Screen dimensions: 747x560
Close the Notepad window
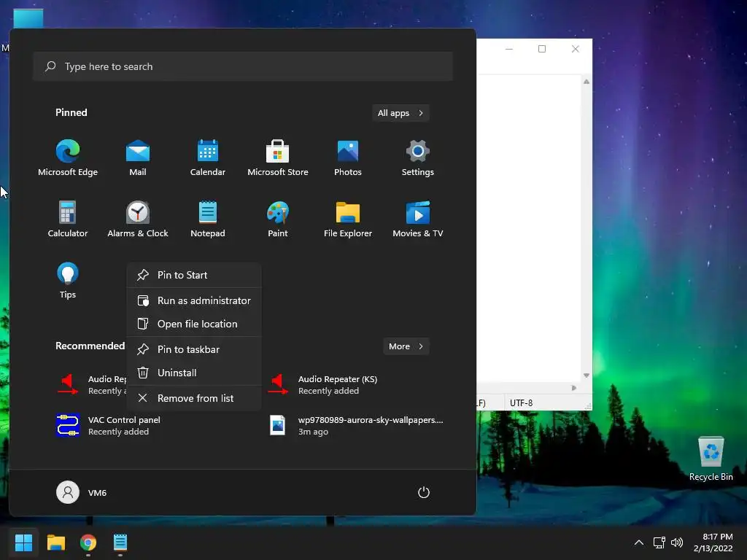point(575,49)
